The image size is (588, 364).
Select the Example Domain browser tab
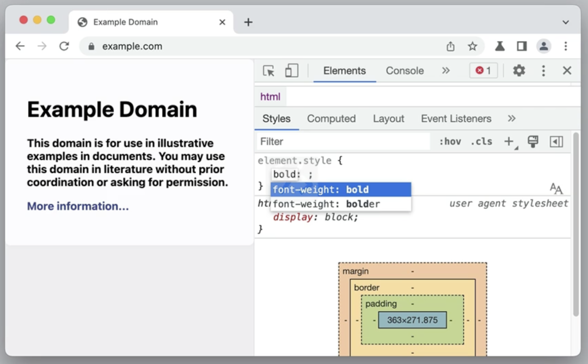pos(151,22)
